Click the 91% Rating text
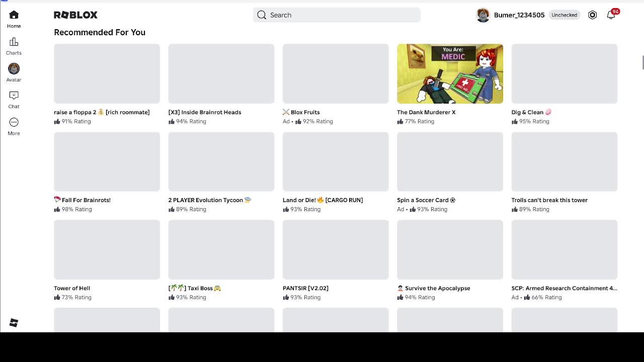 76,121
